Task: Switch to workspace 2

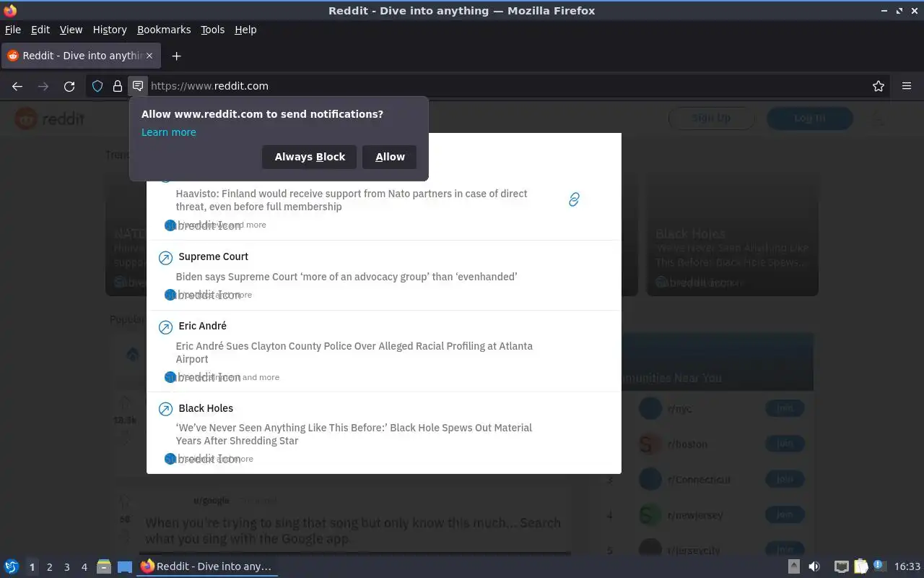Action: coord(49,567)
